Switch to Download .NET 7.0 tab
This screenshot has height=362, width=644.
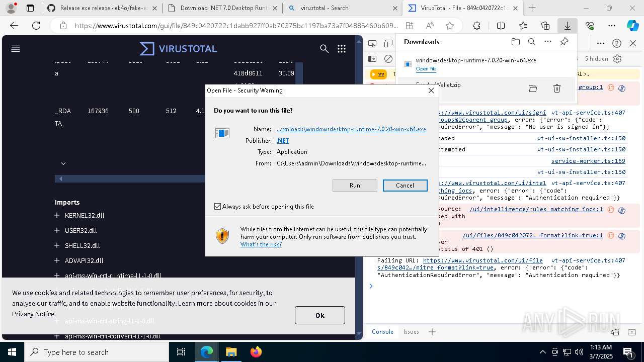[x=221, y=8]
